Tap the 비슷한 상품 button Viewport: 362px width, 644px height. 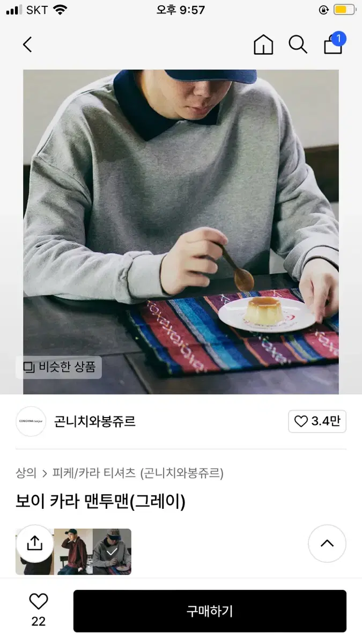59,368
